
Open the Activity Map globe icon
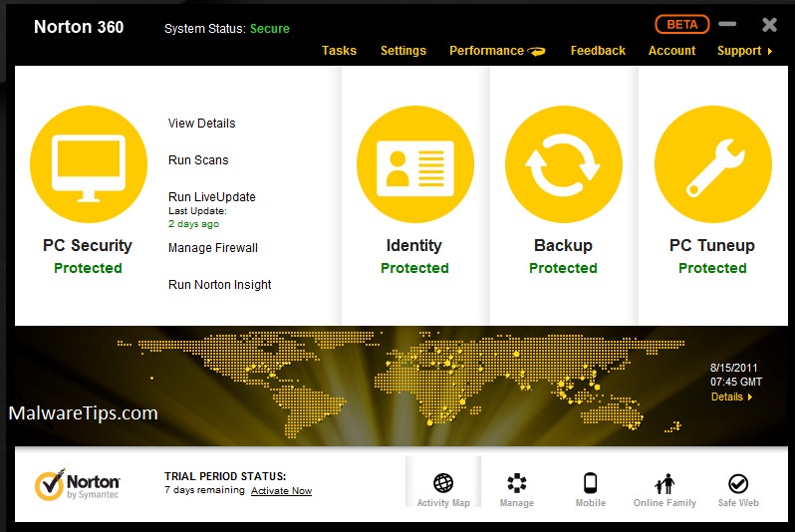pyautogui.click(x=443, y=484)
